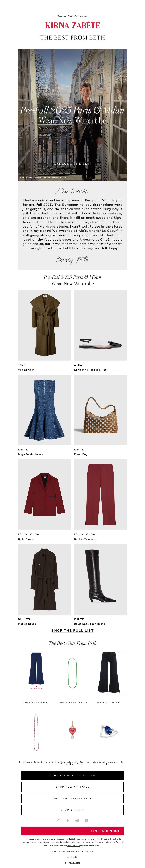Open the Facebook social icon

click(68, 820)
